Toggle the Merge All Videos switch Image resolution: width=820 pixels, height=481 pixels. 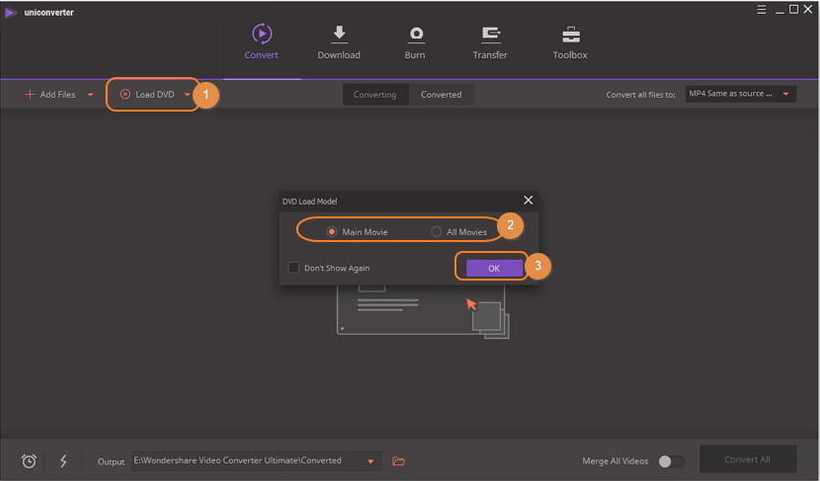click(x=672, y=461)
